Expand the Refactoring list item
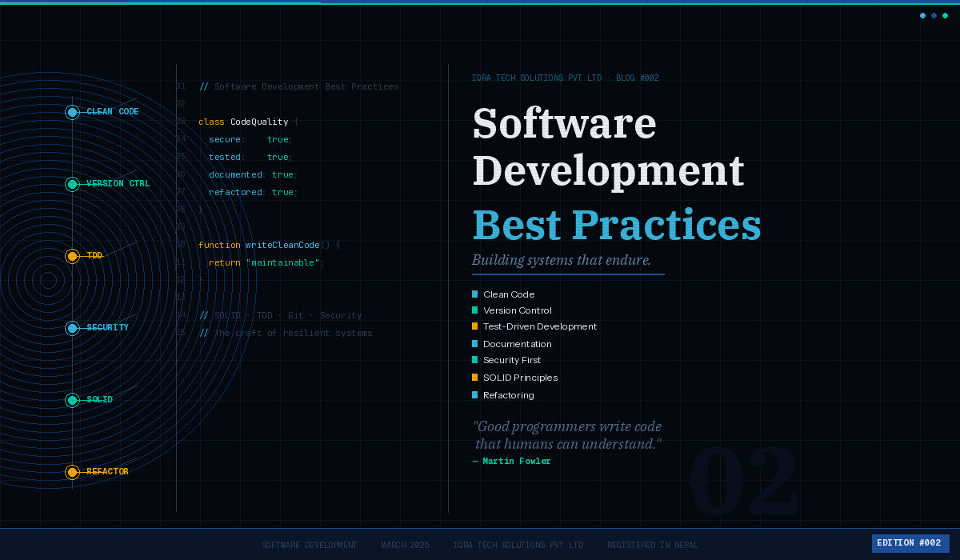 coord(508,394)
